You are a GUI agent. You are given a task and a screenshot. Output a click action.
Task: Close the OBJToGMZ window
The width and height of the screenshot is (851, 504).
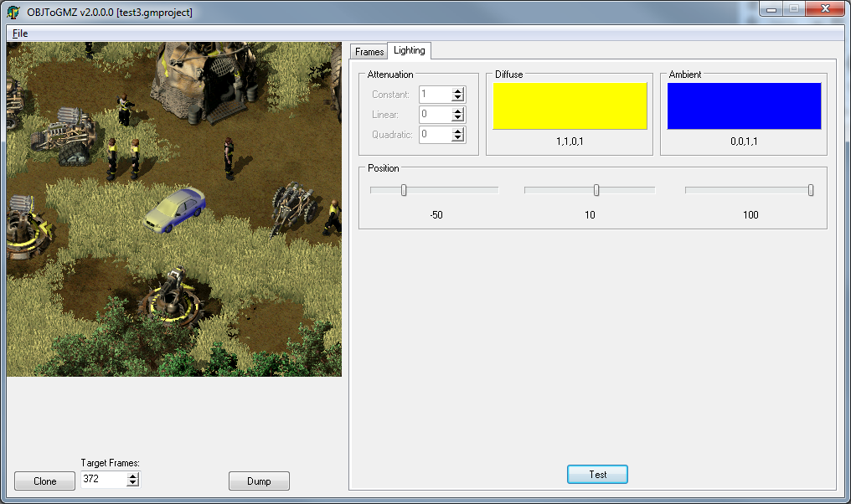[826, 9]
